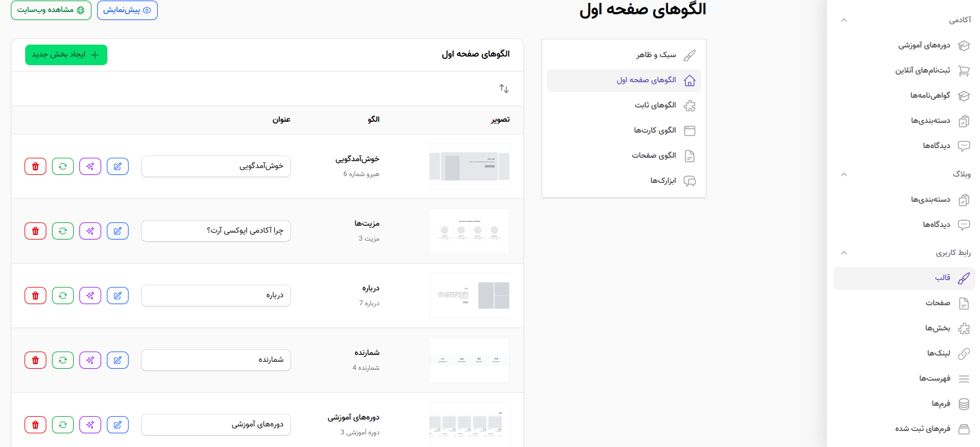Viewport: 980px width, 447px height.
Task: Edit the مزیت‌ها row
Action: [x=118, y=231]
